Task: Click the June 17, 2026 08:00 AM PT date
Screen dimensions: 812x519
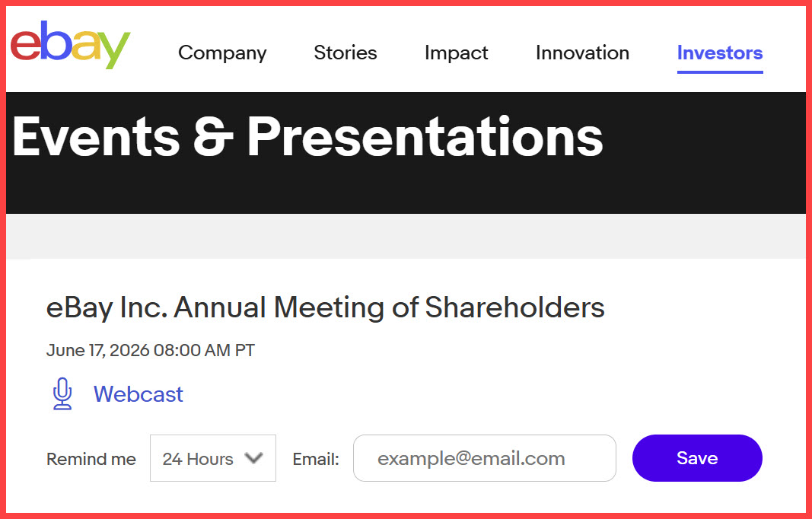Action: (150, 351)
